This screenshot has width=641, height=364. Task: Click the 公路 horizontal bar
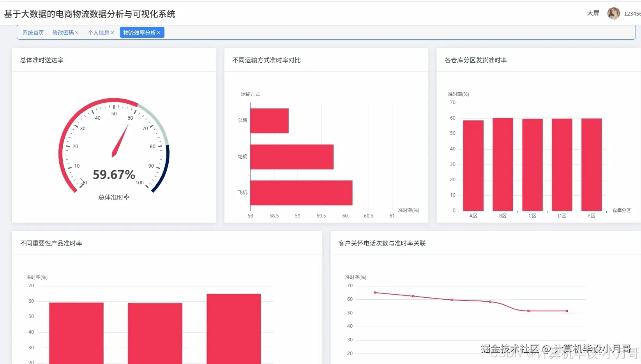(x=269, y=121)
